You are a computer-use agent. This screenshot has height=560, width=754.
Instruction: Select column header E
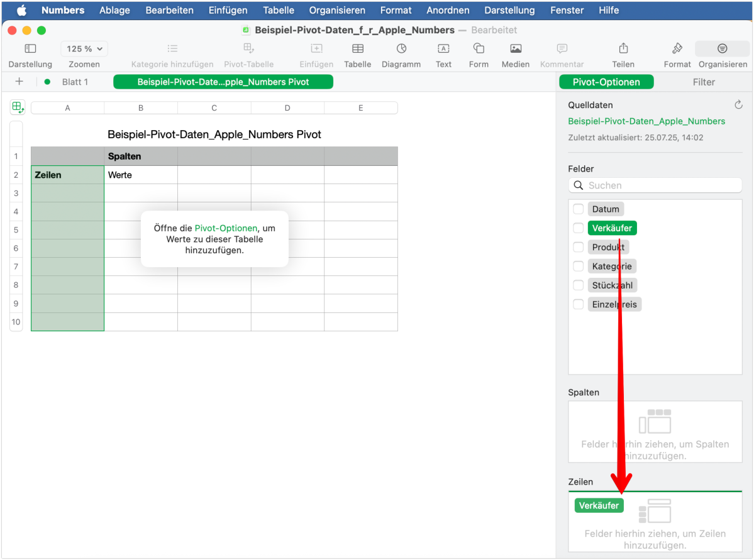point(361,107)
